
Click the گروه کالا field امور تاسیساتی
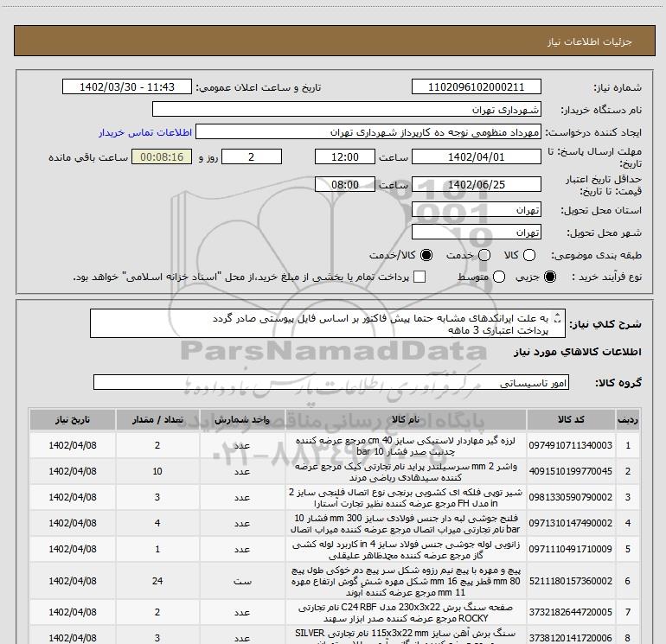click(x=331, y=382)
